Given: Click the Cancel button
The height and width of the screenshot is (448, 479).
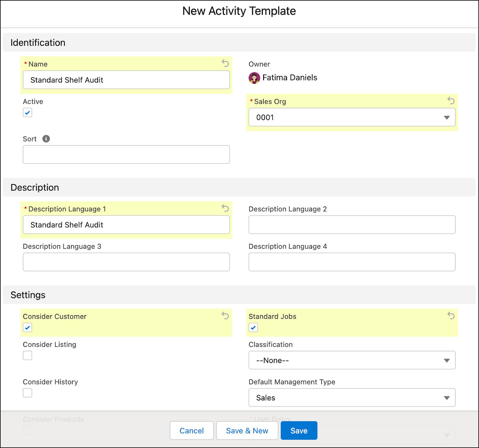Looking at the screenshot, I should point(191,431).
